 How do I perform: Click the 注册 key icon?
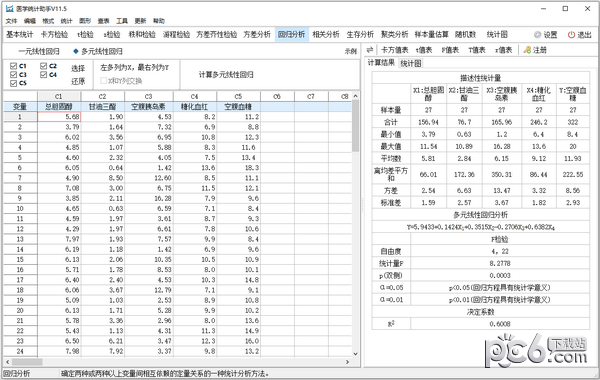pyautogui.click(x=527, y=50)
